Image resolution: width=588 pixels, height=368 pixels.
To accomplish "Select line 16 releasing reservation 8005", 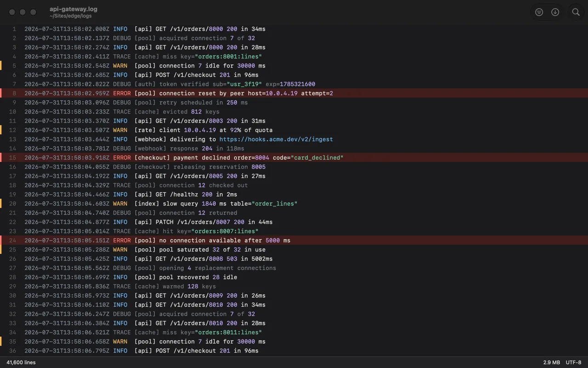I will tap(294, 167).
